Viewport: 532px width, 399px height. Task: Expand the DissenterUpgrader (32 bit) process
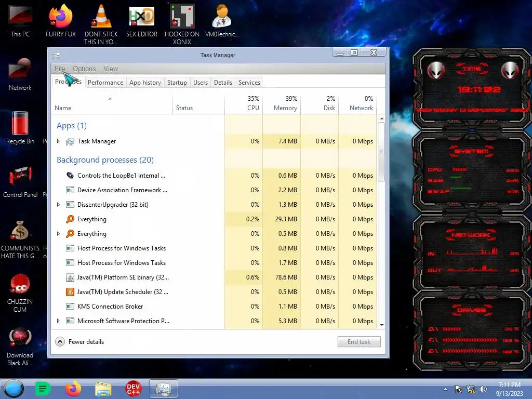[58, 205]
